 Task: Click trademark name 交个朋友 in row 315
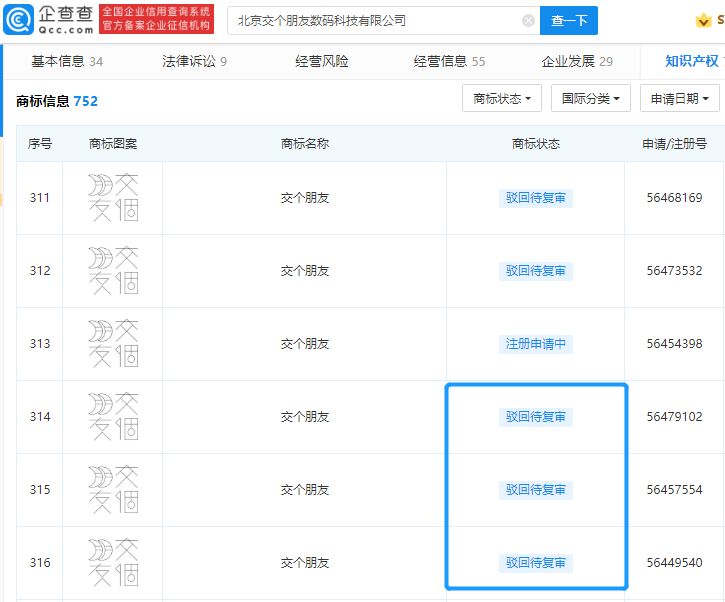click(x=305, y=490)
